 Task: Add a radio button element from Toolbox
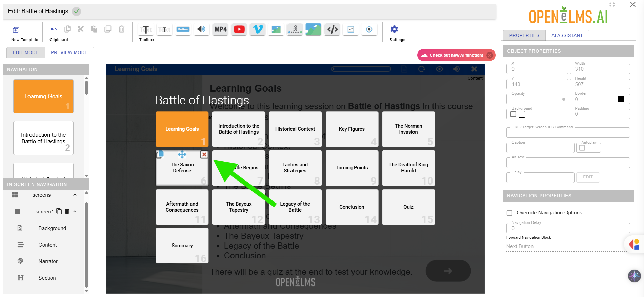pyautogui.click(x=369, y=29)
